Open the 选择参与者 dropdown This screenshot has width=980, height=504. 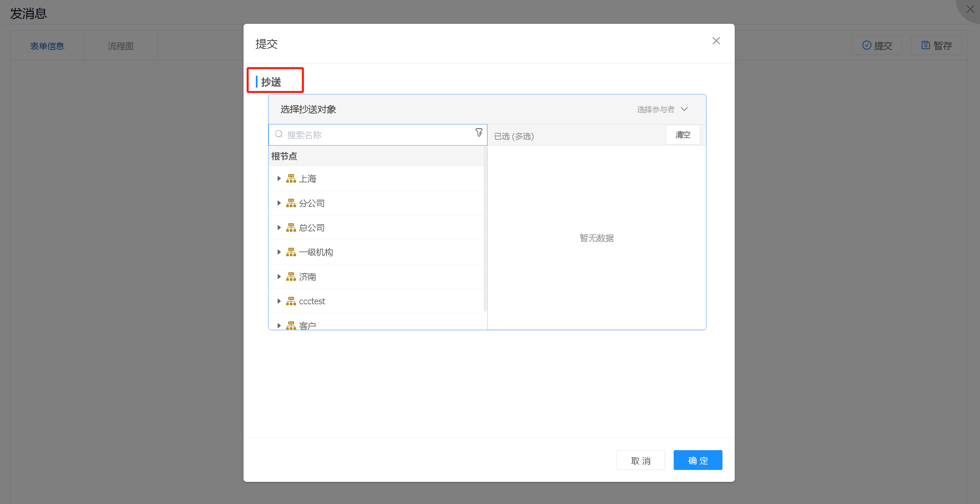(662, 109)
